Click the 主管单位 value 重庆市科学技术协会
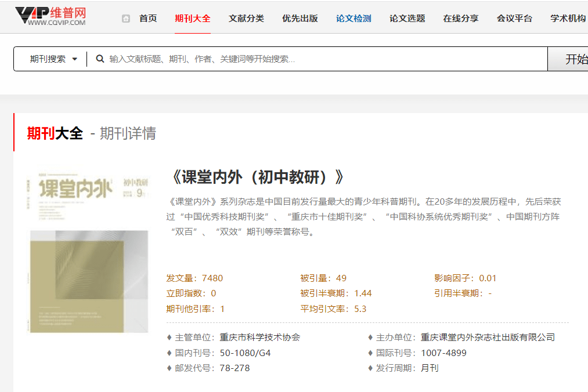The width and height of the screenshot is (588, 392). point(260,337)
